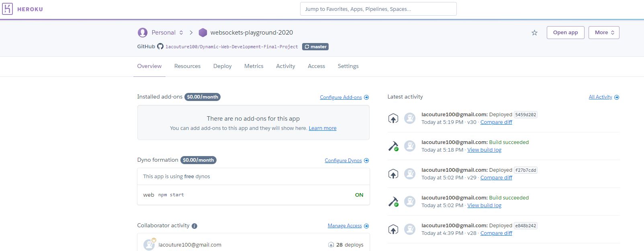This screenshot has height=251, width=644.
Task: Click the Heroku logo icon
Action: (x=7, y=9)
